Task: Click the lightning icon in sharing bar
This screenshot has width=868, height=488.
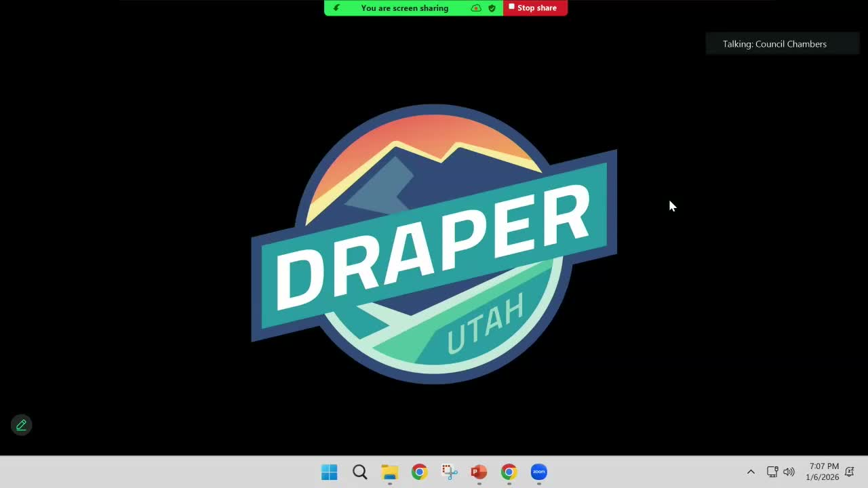Action: 336,8
